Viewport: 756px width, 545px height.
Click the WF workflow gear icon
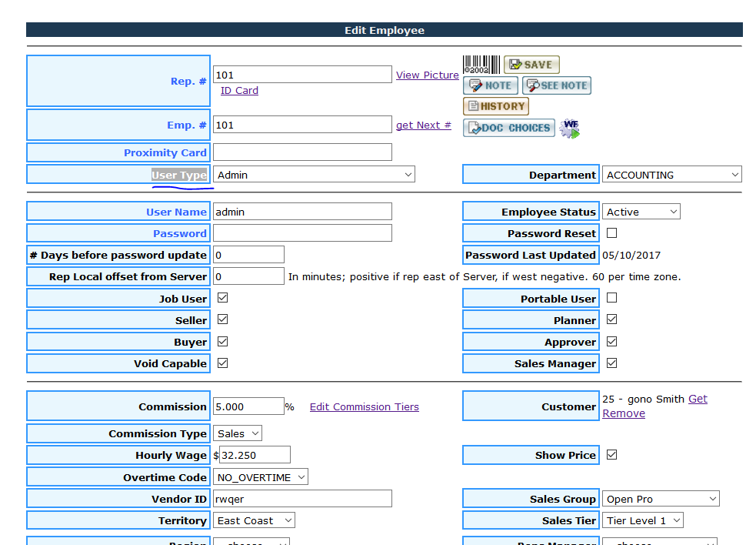(570, 128)
